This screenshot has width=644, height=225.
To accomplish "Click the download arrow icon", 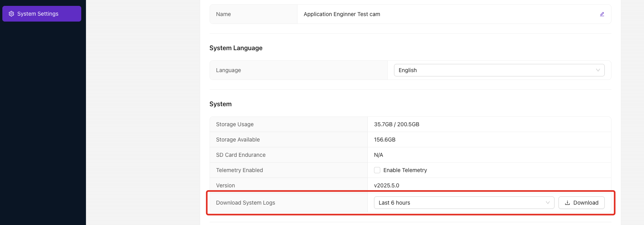I will [x=567, y=203].
